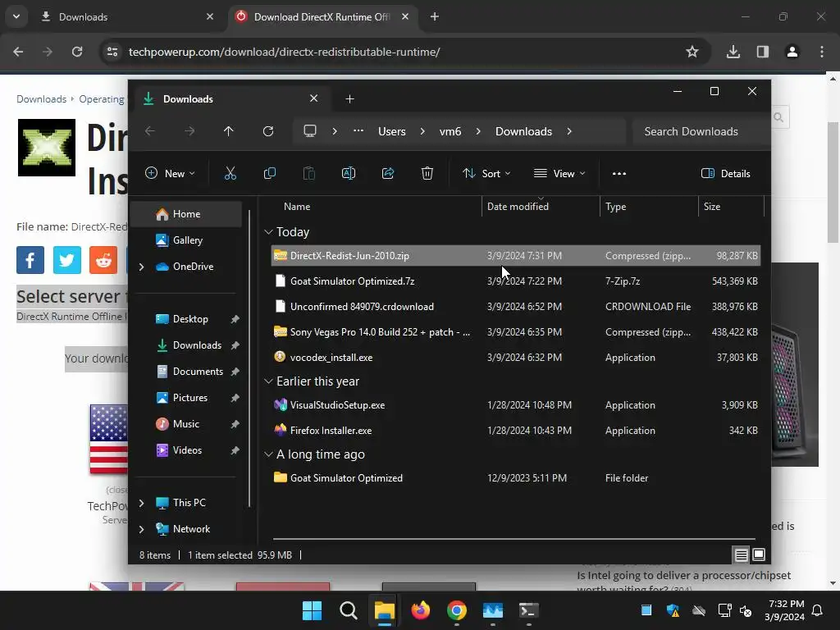The height and width of the screenshot is (630, 840).
Task: Click the Cut scissors icon in Explorer toolbar
Action: [x=231, y=173]
